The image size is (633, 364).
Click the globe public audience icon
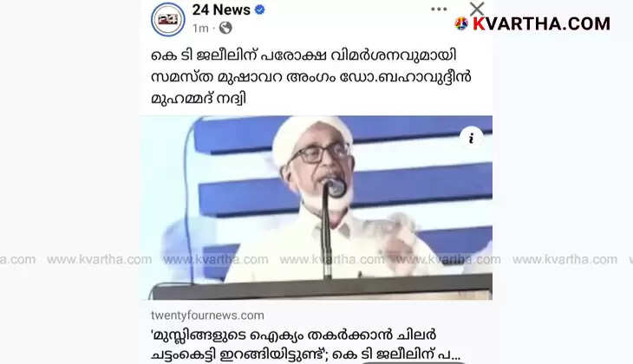coord(225,28)
